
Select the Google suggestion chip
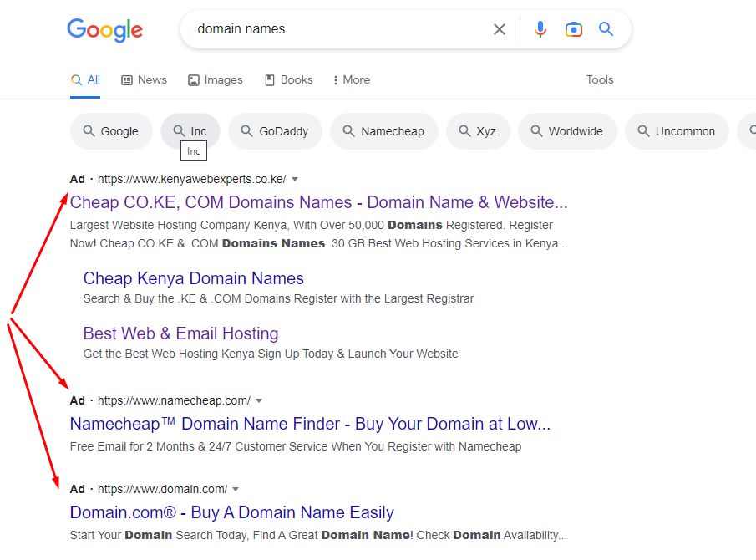pos(111,131)
